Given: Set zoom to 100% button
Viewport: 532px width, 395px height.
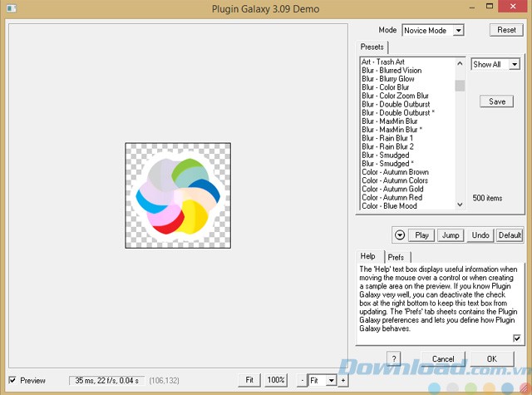Looking at the screenshot, I should [276, 380].
